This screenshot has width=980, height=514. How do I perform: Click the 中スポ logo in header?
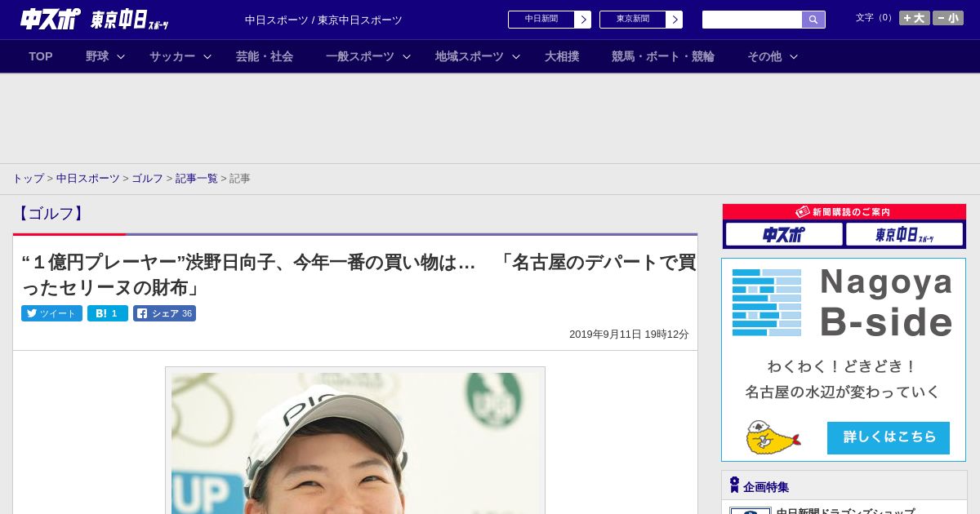click(x=50, y=19)
